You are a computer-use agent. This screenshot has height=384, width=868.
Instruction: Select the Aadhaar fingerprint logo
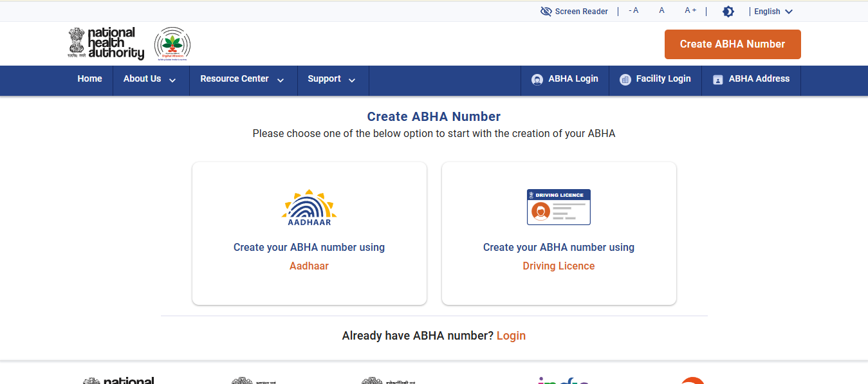309,206
